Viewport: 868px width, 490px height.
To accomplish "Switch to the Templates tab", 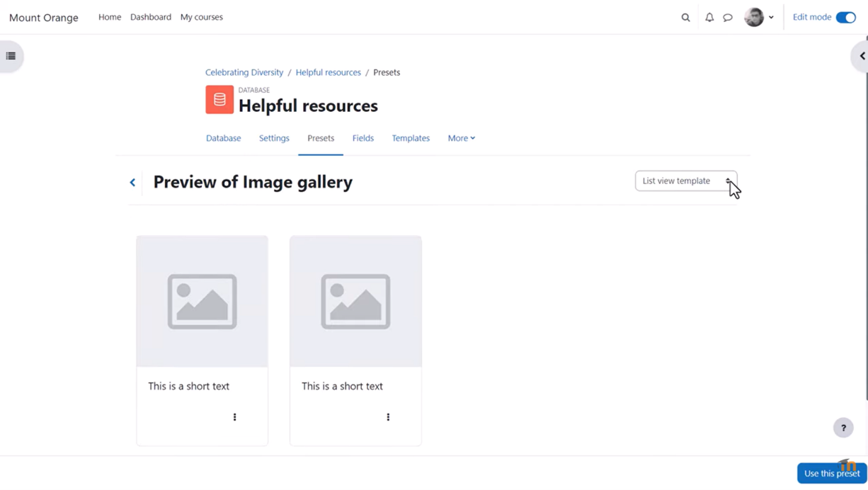I will point(411,138).
